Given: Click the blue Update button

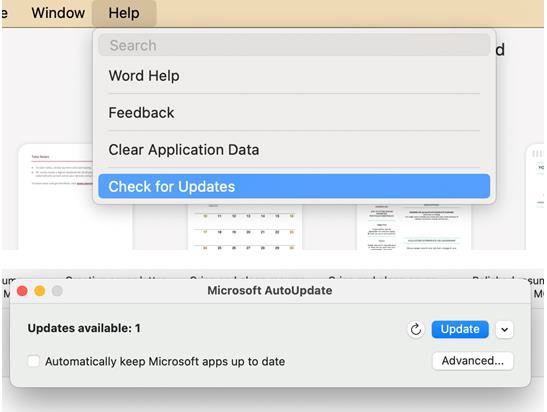Looking at the screenshot, I should (x=460, y=329).
